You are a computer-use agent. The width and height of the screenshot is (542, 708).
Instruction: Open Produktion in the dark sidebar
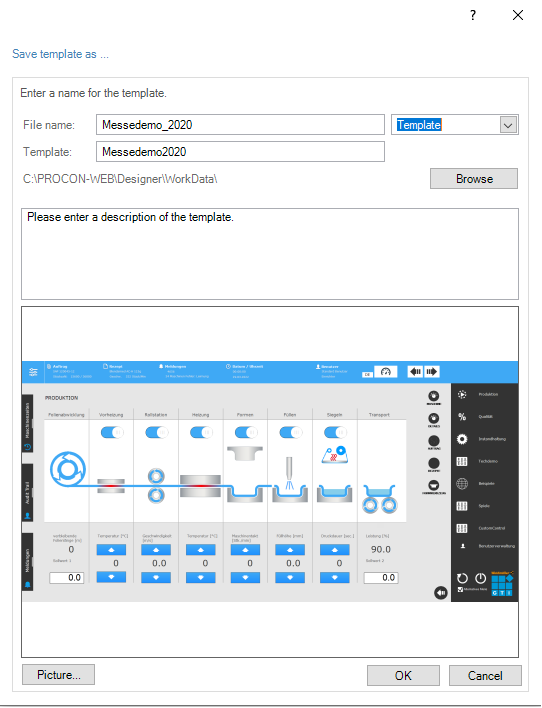click(x=488, y=394)
